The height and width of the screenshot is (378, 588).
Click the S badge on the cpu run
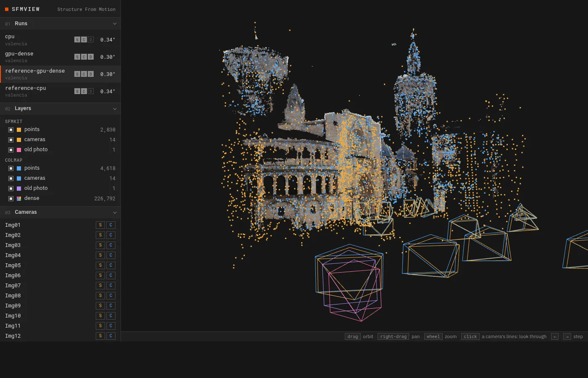[x=77, y=39]
